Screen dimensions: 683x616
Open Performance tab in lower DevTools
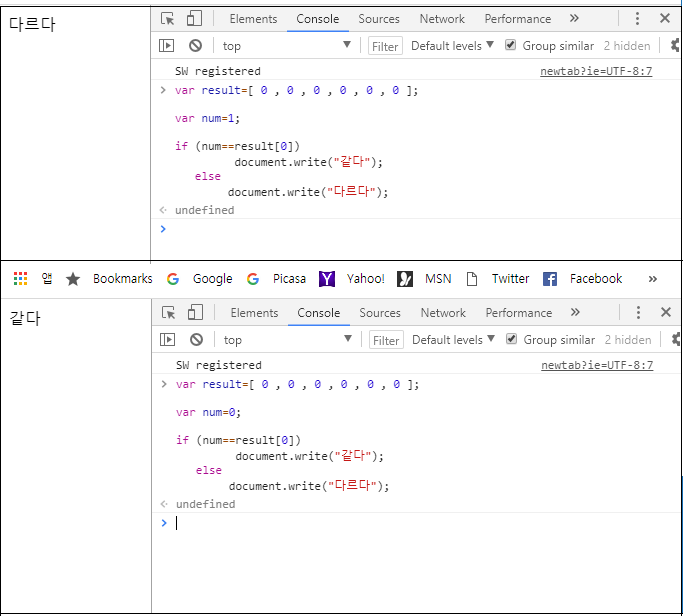518,312
